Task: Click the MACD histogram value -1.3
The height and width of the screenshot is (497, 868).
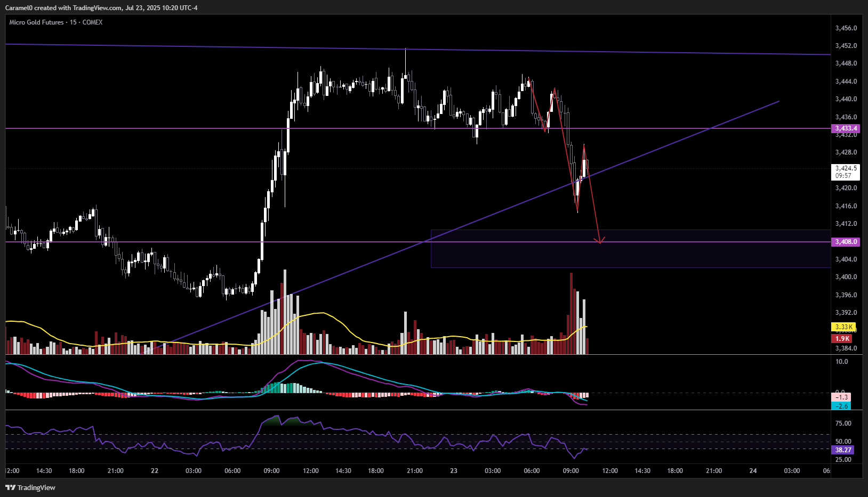Action: click(841, 397)
